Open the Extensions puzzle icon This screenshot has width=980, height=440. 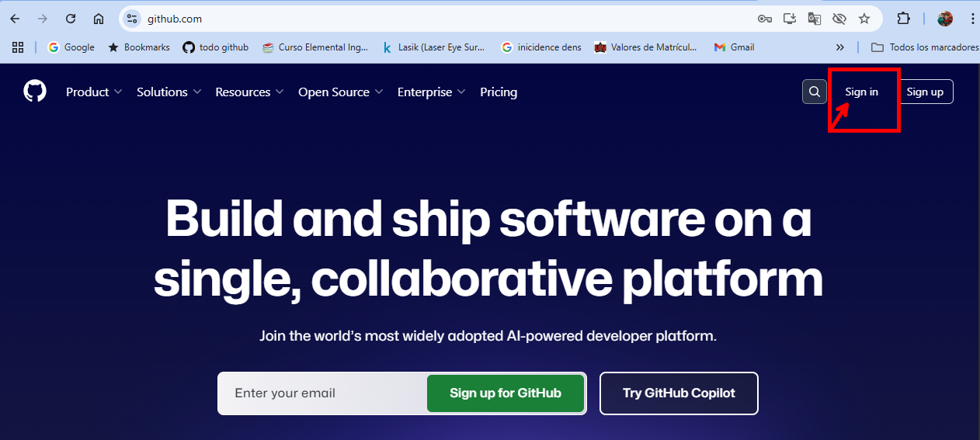coord(903,19)
